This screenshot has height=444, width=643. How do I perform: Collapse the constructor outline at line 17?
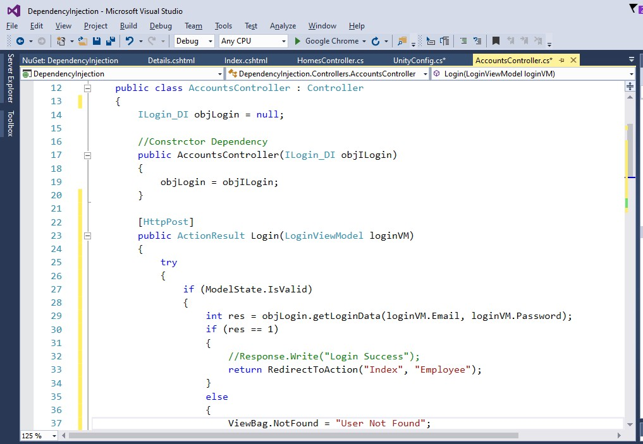click(x=87, y=155)
